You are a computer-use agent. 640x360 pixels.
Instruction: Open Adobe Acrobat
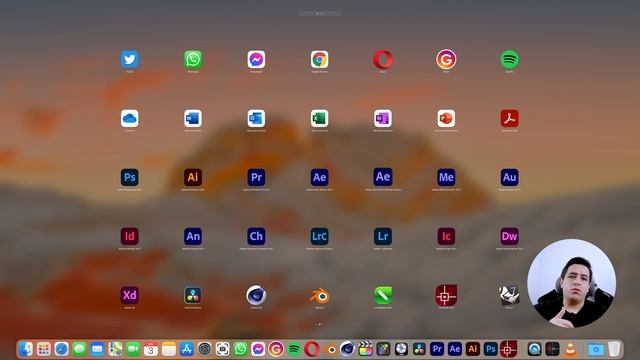pos(509,118)
